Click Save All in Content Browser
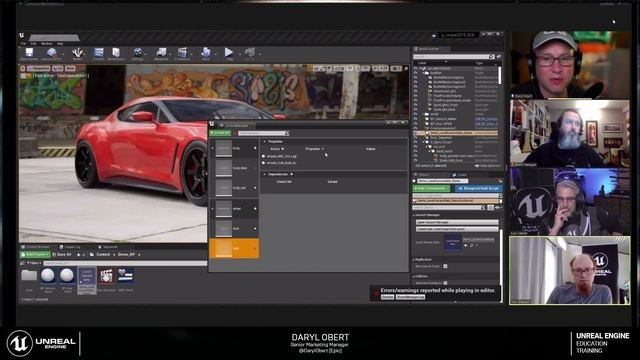The height and width of the screenshot is (360, 640). pos(62,254)
